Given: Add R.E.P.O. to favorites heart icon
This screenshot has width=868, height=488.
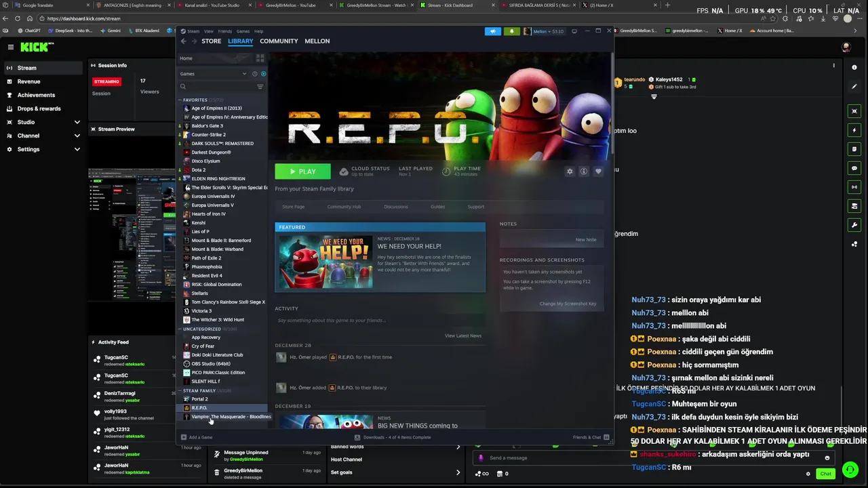Looking at the screenshot, I should pos(598,171).
